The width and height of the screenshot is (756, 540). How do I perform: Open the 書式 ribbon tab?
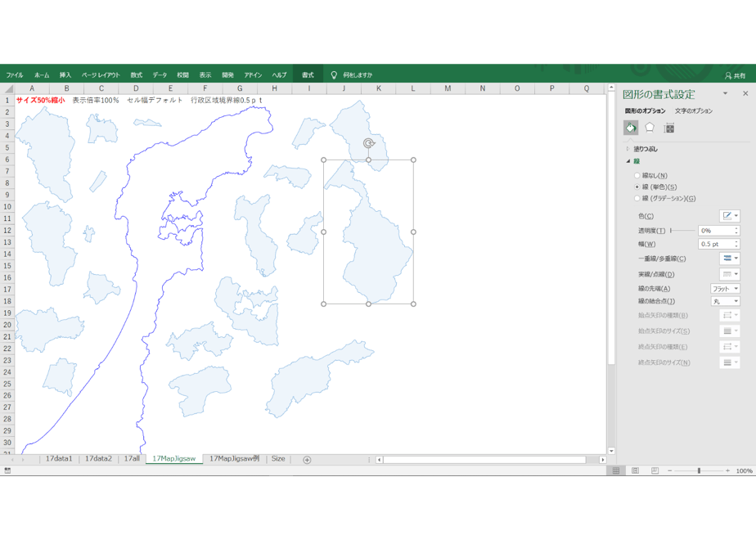click(308, 74)
